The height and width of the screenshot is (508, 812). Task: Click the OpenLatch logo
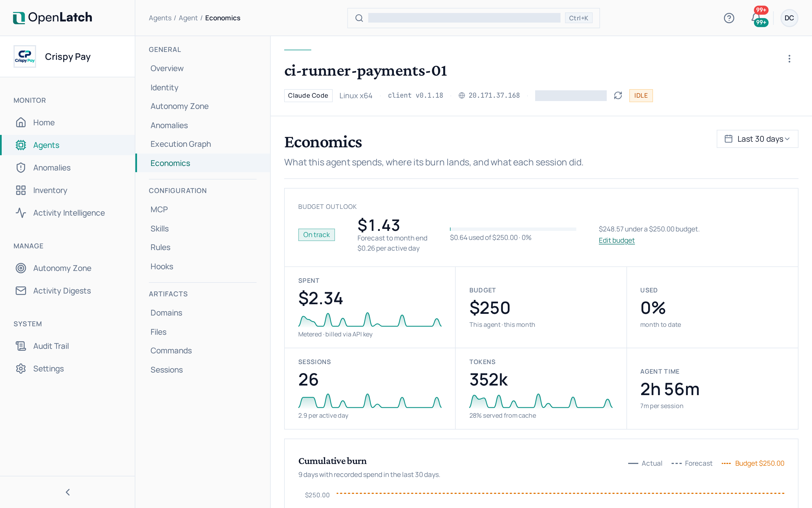point(52,18)
